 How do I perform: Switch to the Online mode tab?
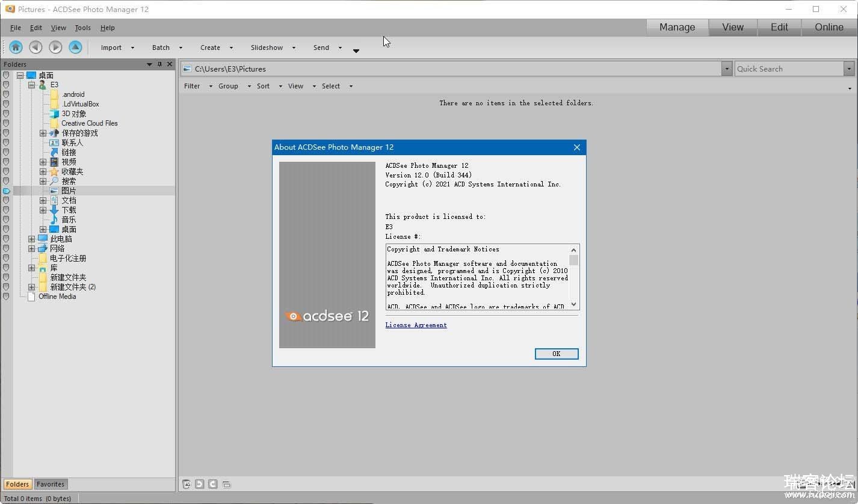tap(829, 27)
